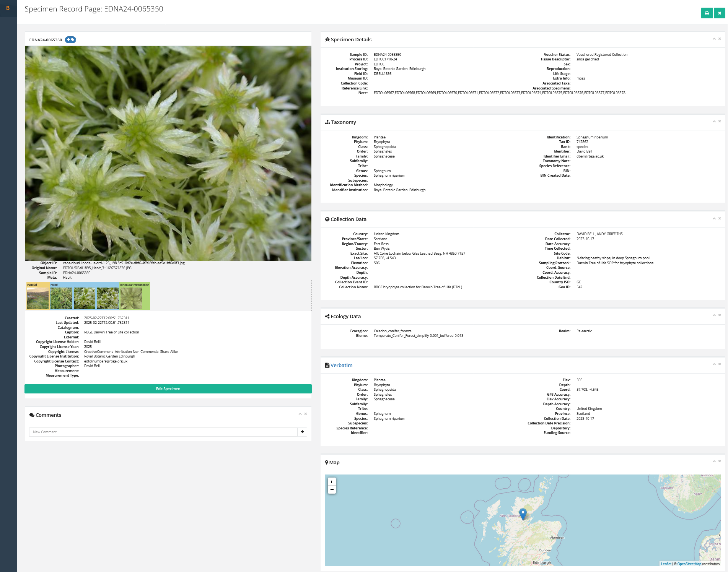Click the Geo ID value 542
Image resolution: width=728 pixels, height=572 pixels.
(x=579, y=287)
